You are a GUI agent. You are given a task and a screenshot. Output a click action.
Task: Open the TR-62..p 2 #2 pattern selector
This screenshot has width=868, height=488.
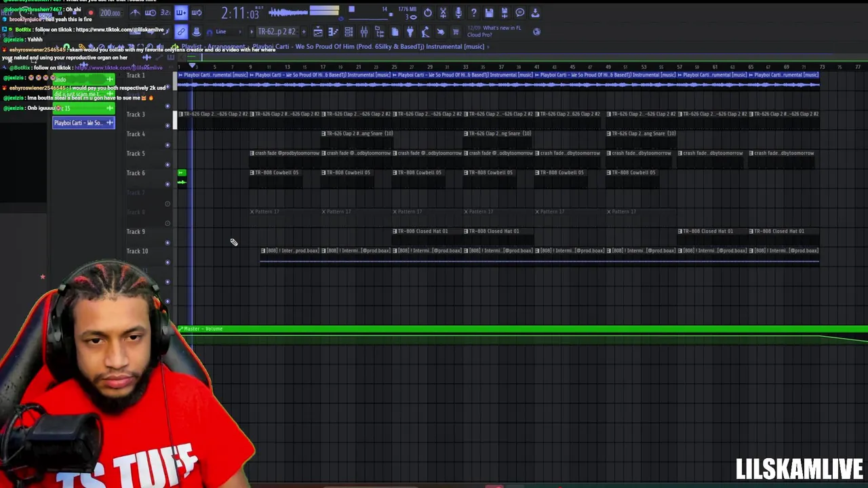click(x=277, y=32)
